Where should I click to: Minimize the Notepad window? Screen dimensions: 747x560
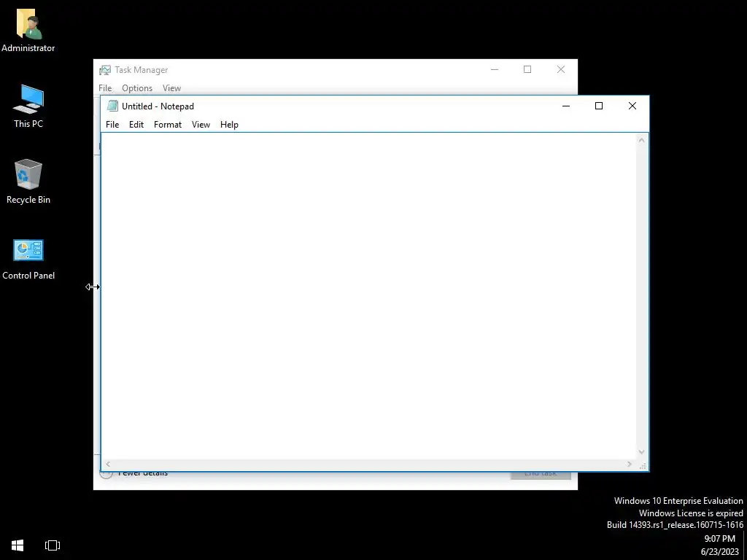[566, 106]
